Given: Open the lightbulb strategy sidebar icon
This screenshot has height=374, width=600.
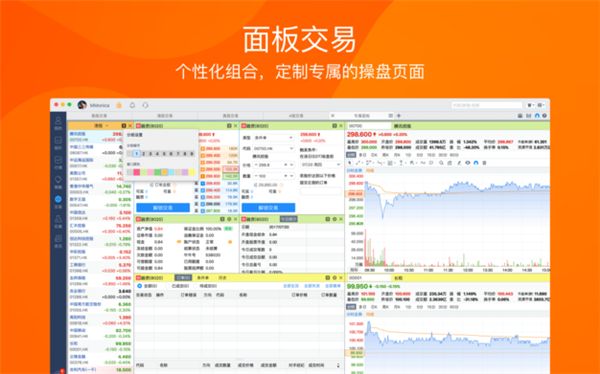Looking at the screenshot, I should point(58,182).
